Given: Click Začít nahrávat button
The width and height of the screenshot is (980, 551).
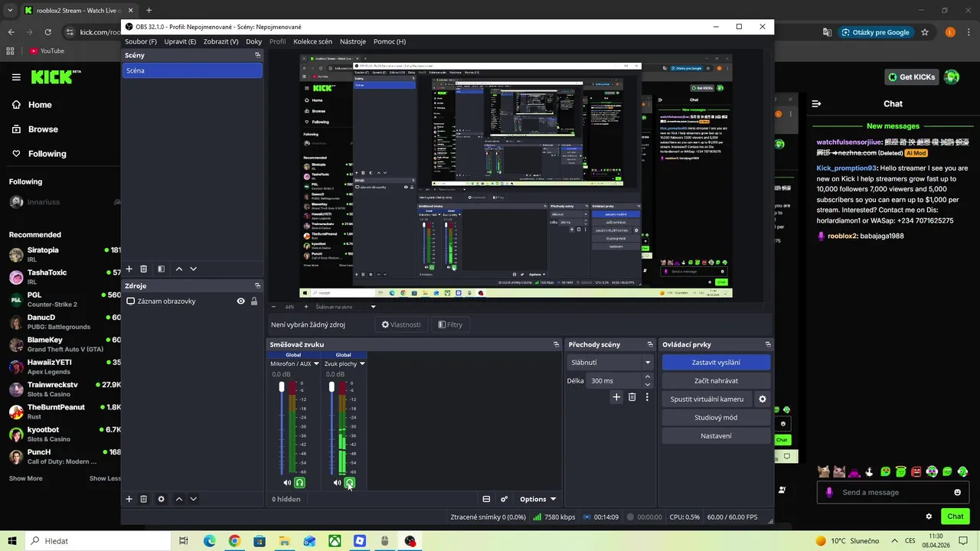Looking at the screenshot, I should click(716, 380).
